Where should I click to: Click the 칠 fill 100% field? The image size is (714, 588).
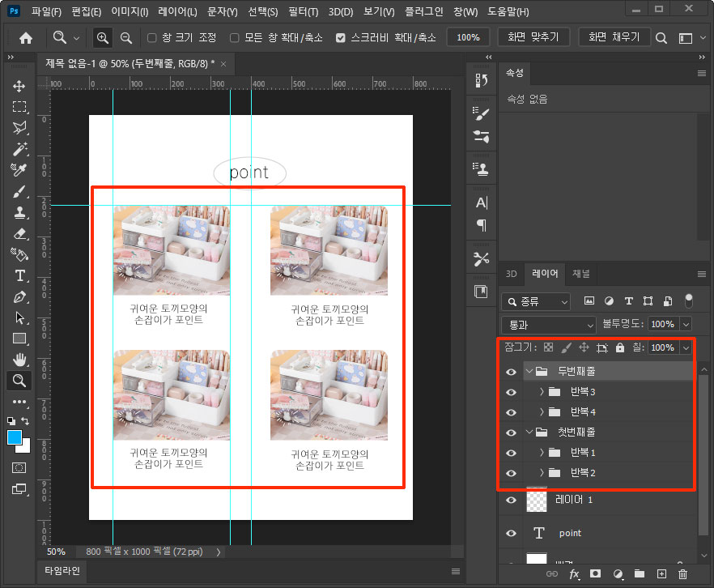[x=663, y=347]
